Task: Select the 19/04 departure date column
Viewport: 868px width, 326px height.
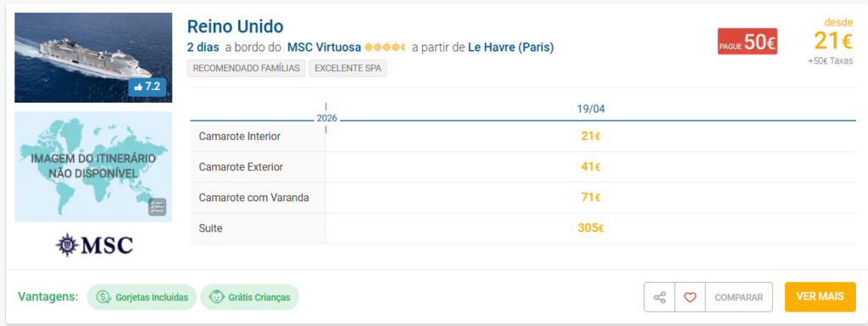Action: click(591, 109)
